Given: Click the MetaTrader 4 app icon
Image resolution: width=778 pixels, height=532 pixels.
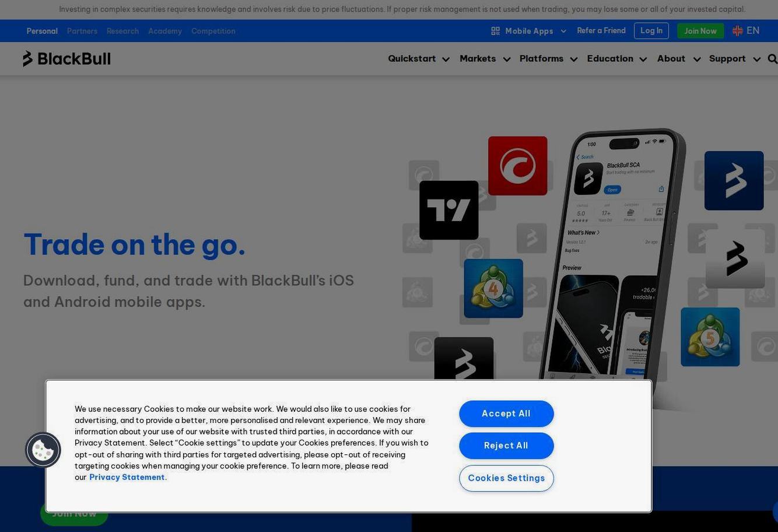Looking at the screenshot, I should tap(493, 288).
